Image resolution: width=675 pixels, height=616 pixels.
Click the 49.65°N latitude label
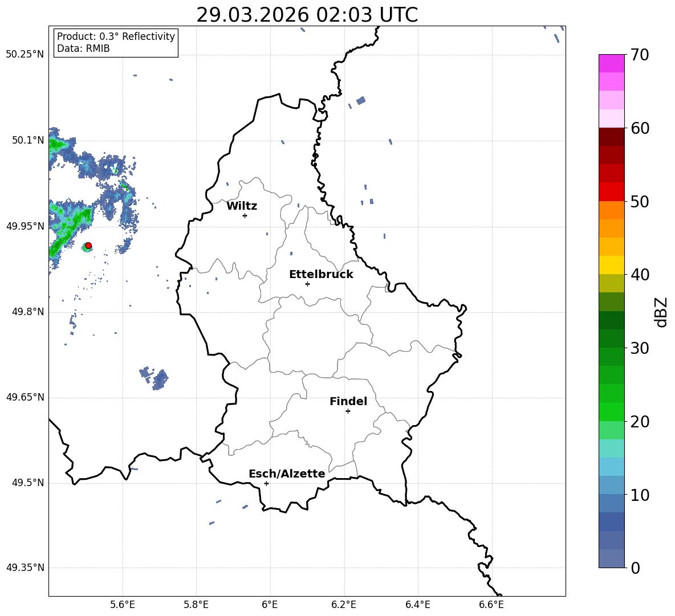pyautogui.click(x=25, y=397)
